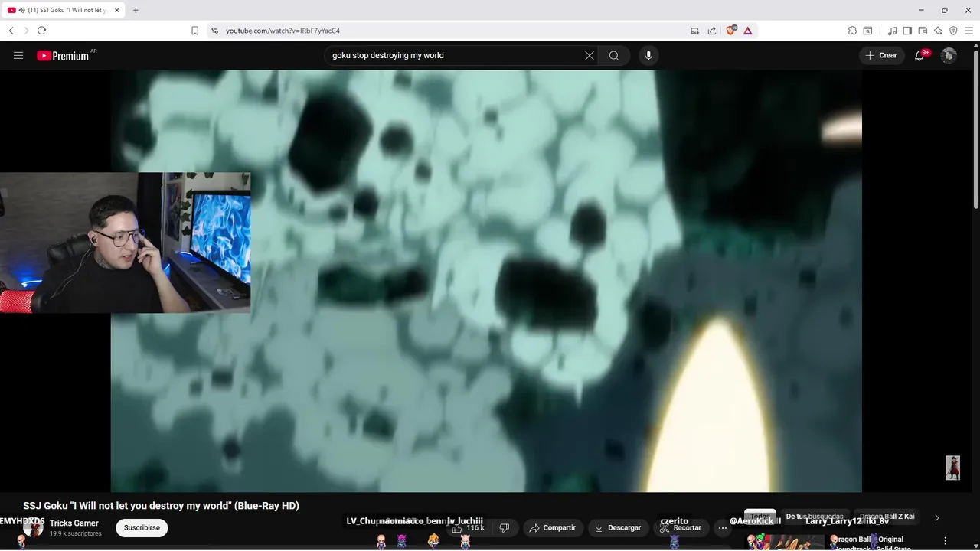Install or cast page from address bar

pyautogui.click(x=694, y=31)
